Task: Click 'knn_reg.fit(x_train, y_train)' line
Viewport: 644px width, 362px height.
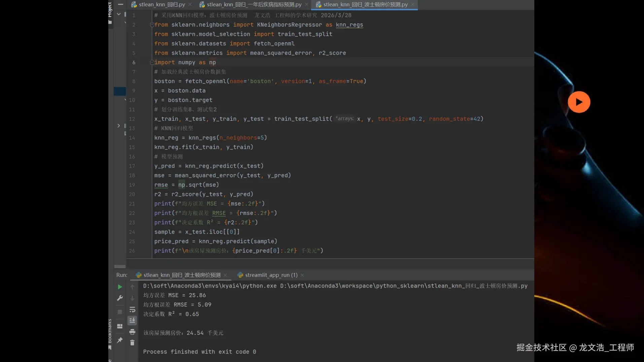Action: click(204, 147)
